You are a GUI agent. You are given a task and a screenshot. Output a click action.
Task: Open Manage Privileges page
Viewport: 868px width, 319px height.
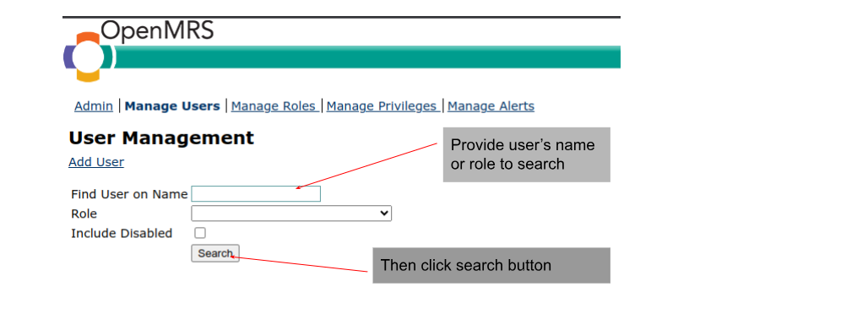(382, 106)
